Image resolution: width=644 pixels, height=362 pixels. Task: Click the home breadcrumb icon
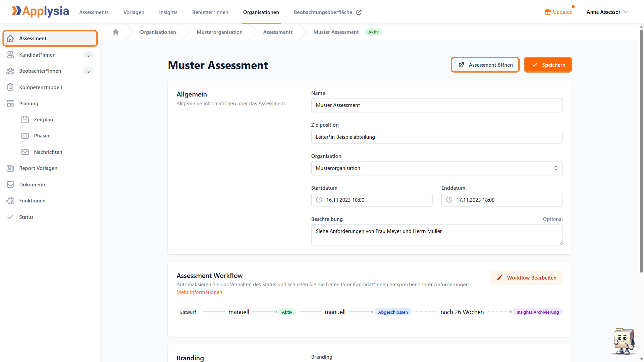click(x=115, y=32)
